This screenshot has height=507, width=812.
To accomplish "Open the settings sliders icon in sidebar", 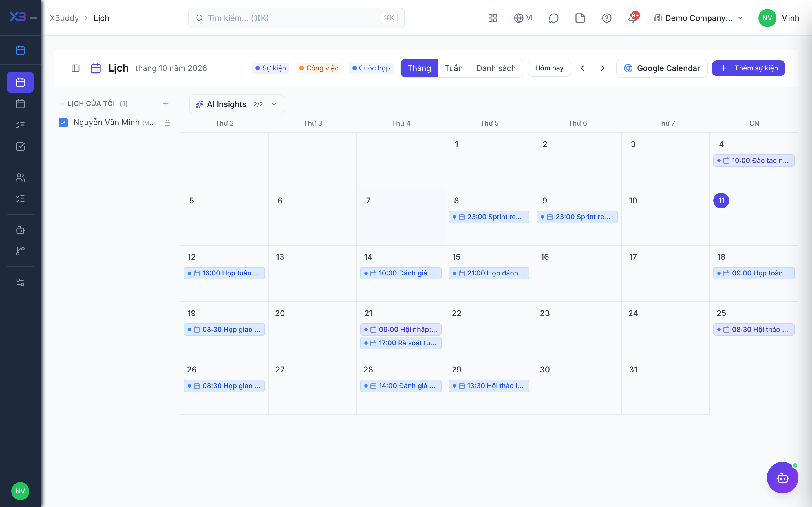I will point(20,282).
